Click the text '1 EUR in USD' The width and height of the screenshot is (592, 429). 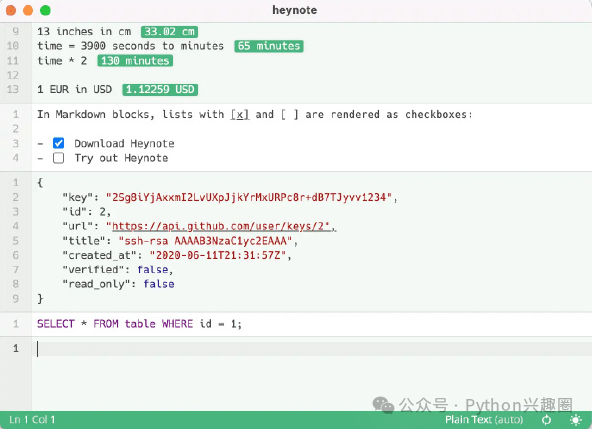[x=75, y=90]
